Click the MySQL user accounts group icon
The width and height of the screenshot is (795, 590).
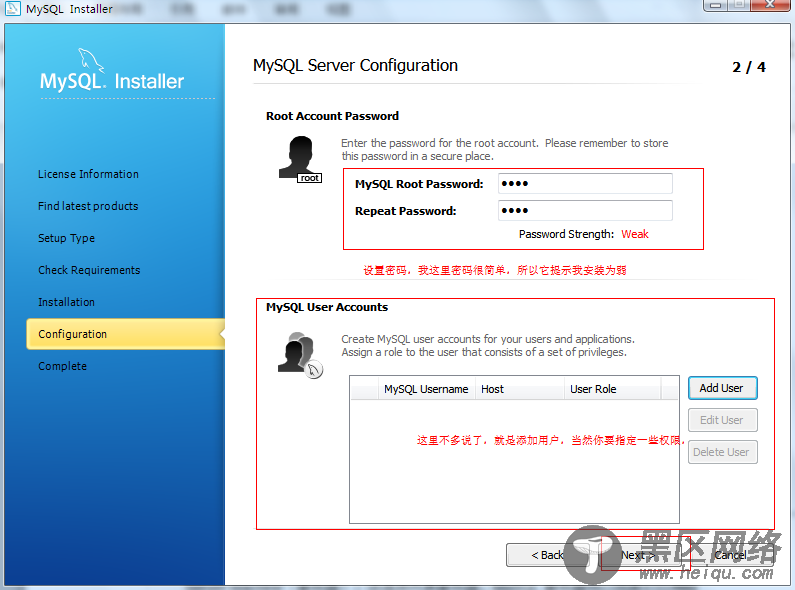click(300, 354)
